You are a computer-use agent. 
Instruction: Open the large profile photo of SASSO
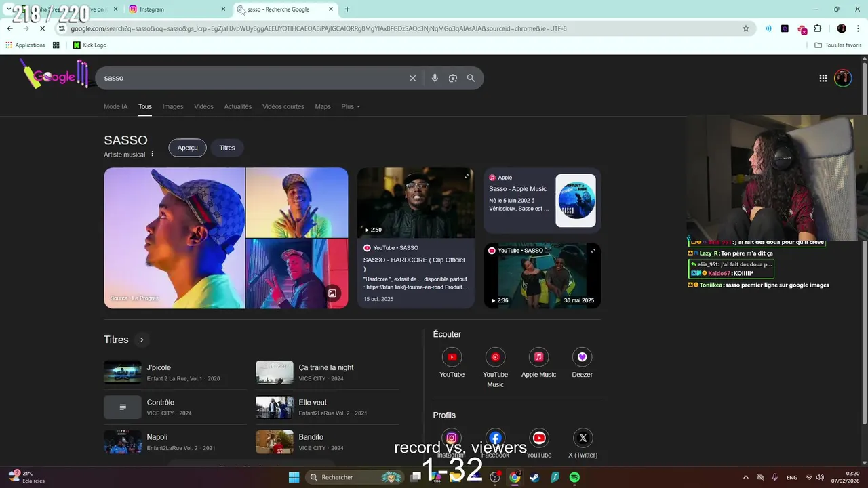(x=174, y=238)
